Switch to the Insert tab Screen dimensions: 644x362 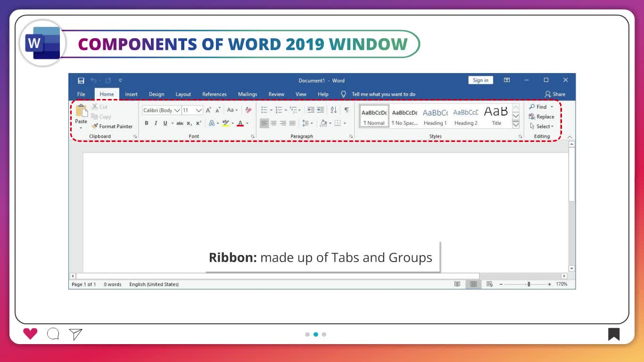pyautogui.click(x=131, y=94)
